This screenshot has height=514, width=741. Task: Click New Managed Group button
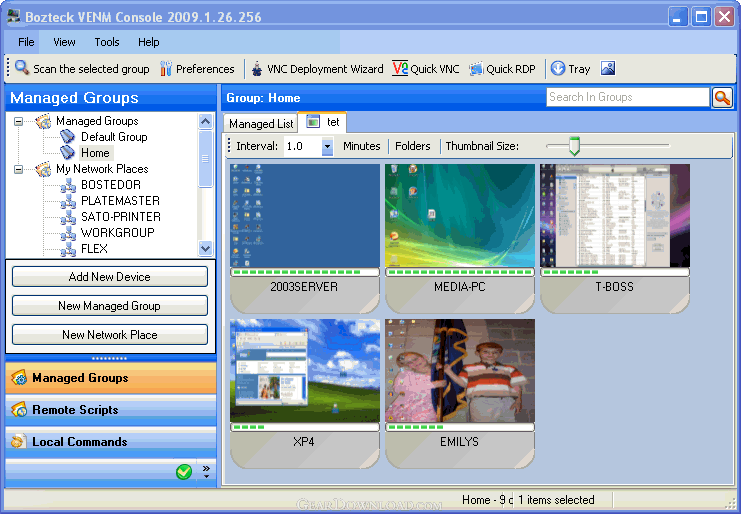(x=110, y=306)
